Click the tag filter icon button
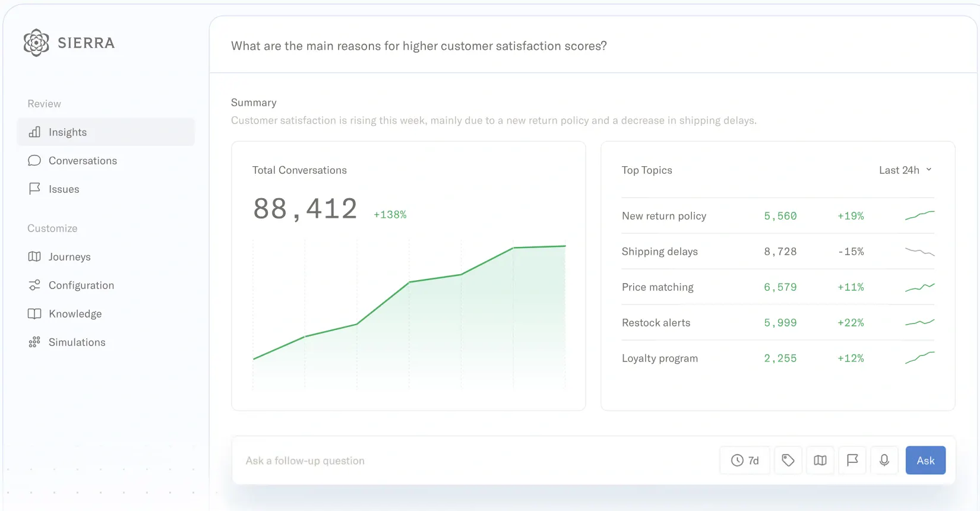The height and width of the screenshot is (511, 980). [x=788, y=461]
